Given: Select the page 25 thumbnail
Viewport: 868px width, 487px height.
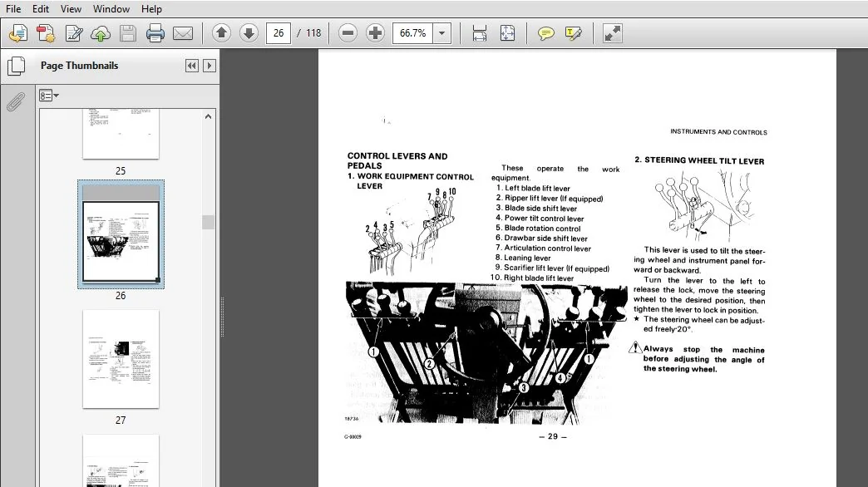Looking at the screenshot, I should tap(121, 134).
